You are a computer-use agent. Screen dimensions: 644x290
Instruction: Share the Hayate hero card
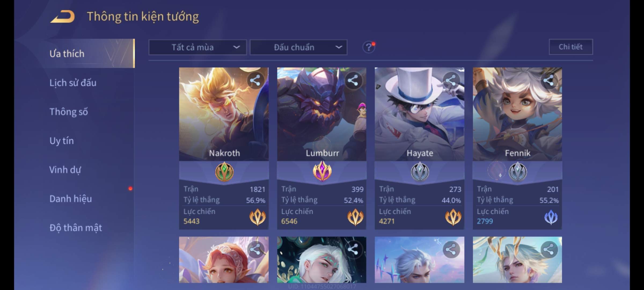(x=451, y=80)
